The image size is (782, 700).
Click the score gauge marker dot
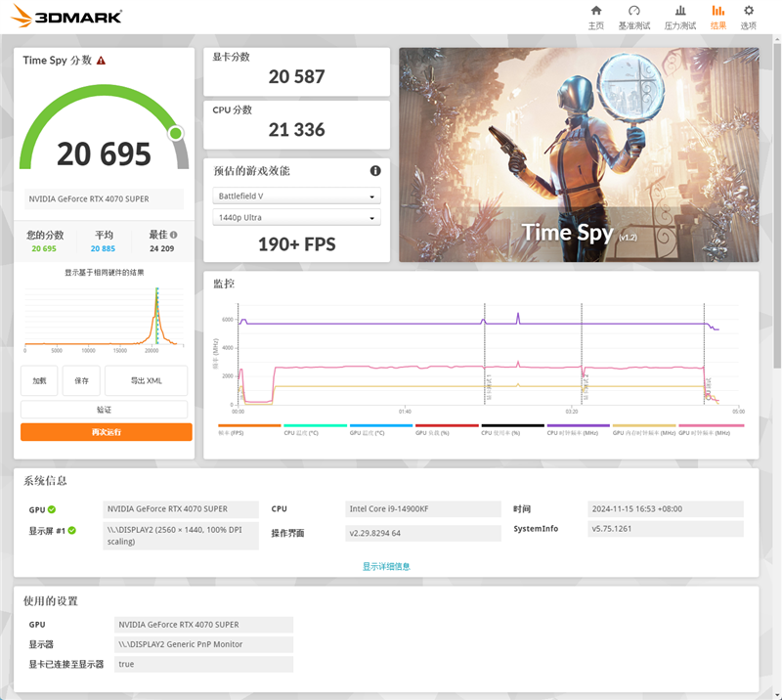point(176,134)
